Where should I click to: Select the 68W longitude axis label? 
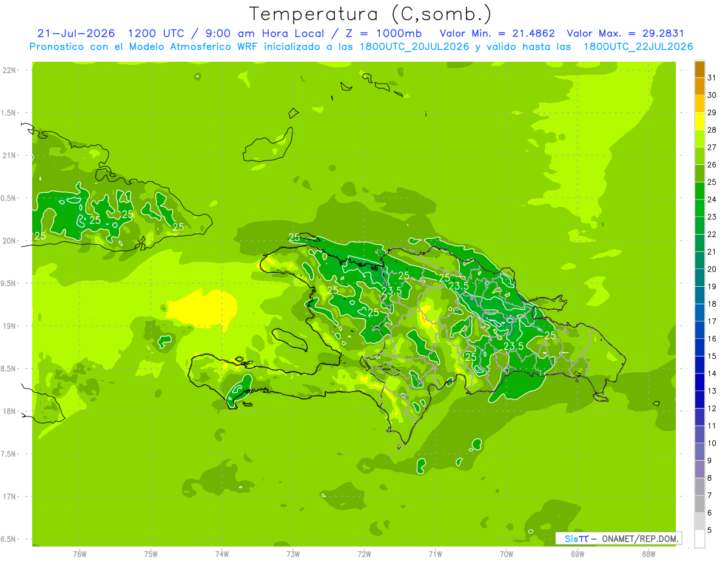[648, 554]
